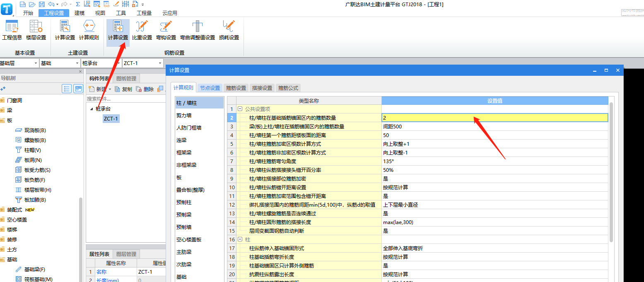Switch navigation tree to list view icon

pyautogui.click(x=67, y=89)
